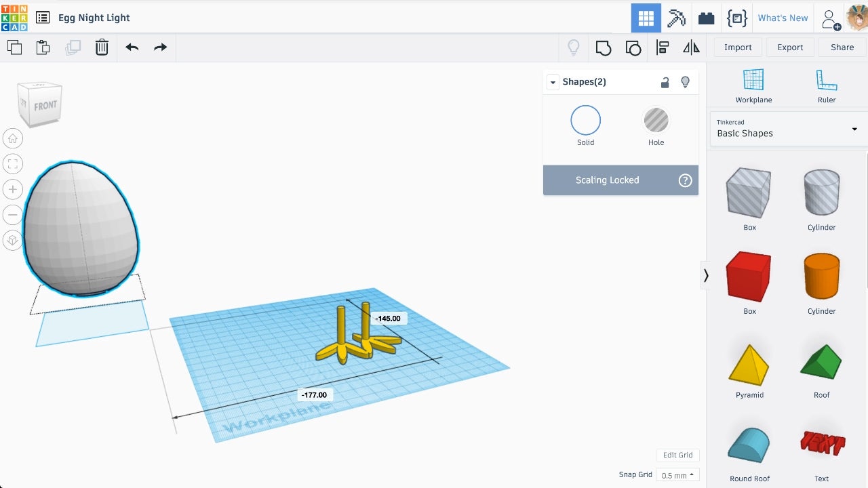The image size is (868, 488).
Task: Open the Snap Grid dropdown
Action: click(677, 475)
